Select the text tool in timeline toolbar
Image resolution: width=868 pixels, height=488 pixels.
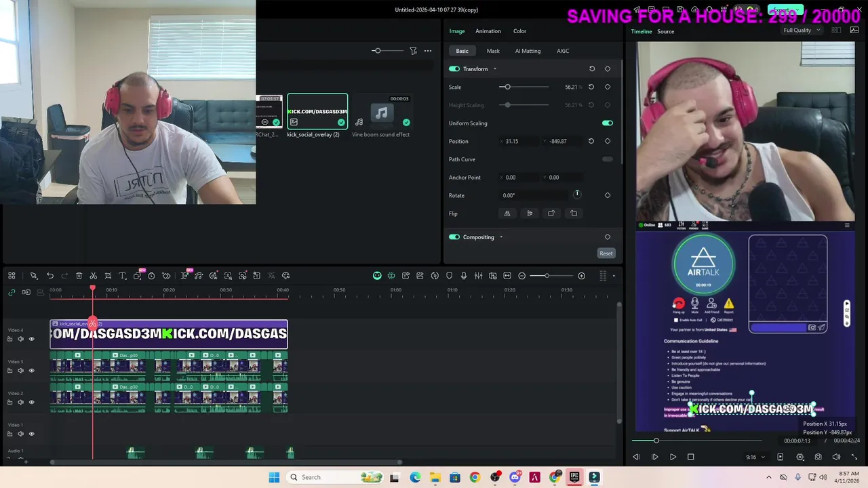pos(123,276)
